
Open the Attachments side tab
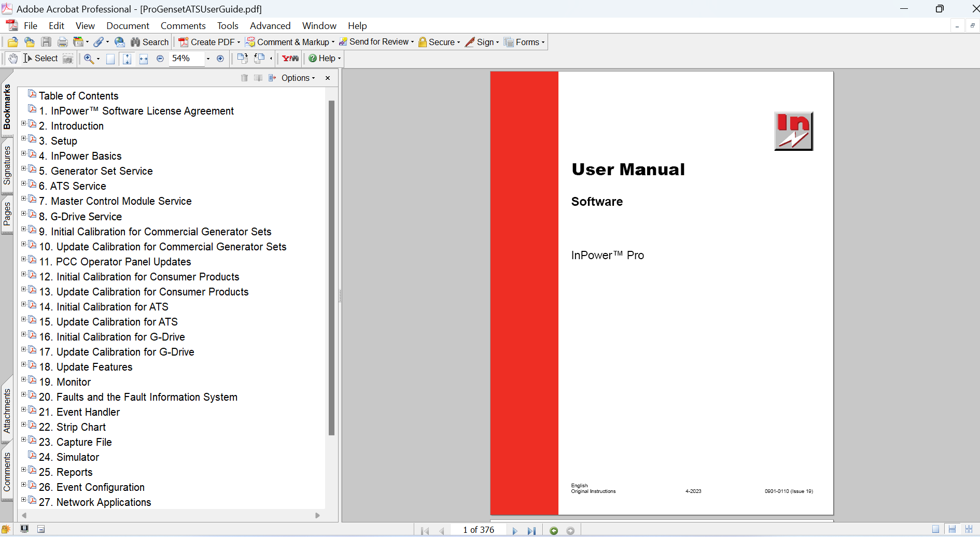pos(7,411)
